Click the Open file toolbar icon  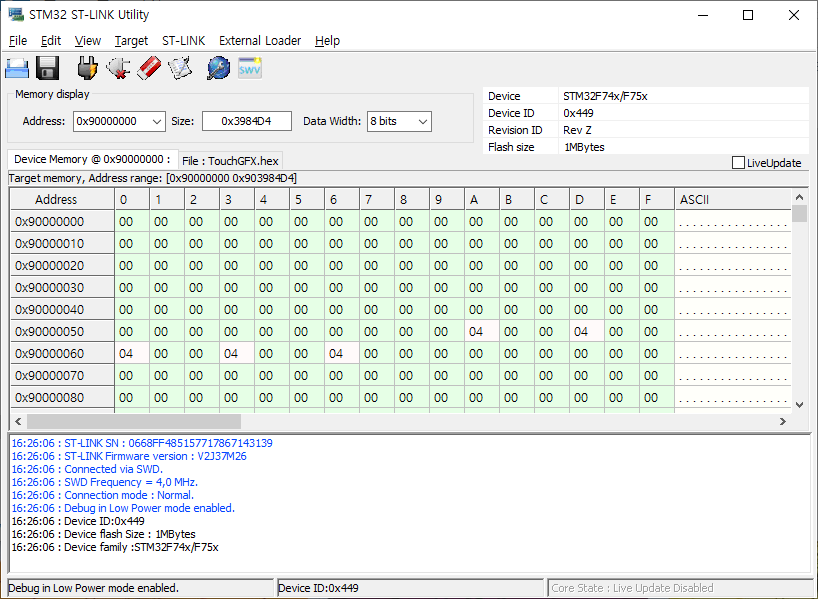click(x=17, y=68)
